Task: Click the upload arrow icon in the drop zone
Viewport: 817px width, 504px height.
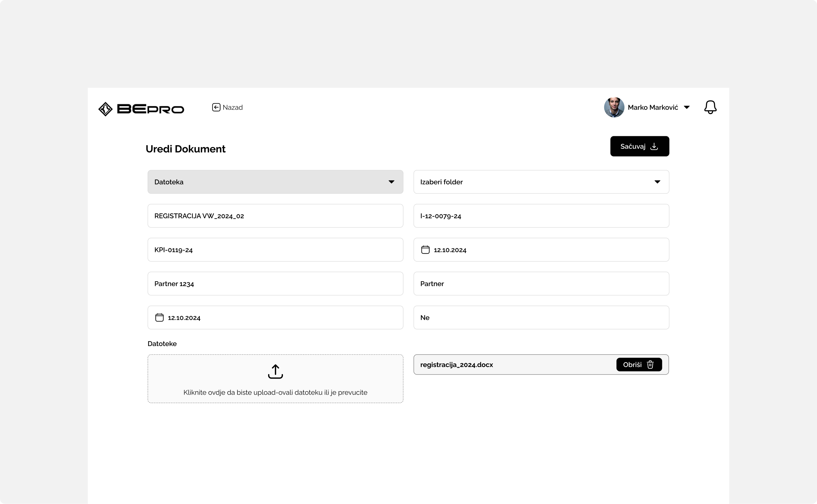Action: click(x=275, y=371)
